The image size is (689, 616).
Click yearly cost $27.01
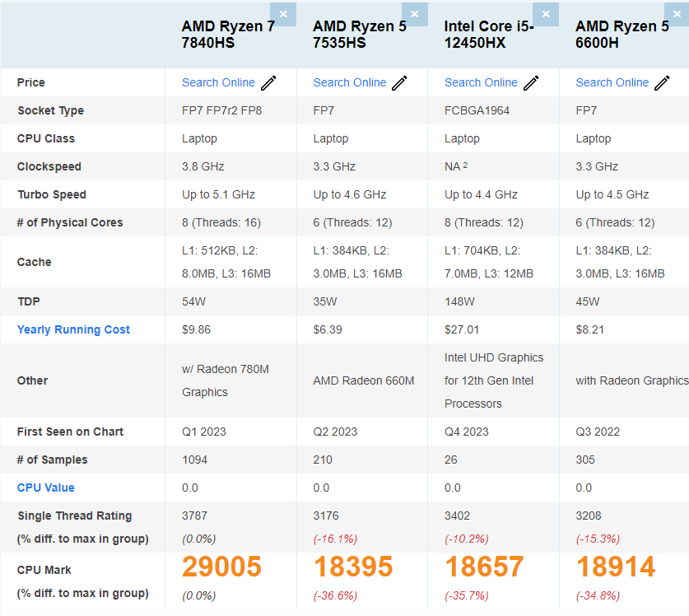pos(462,329)
